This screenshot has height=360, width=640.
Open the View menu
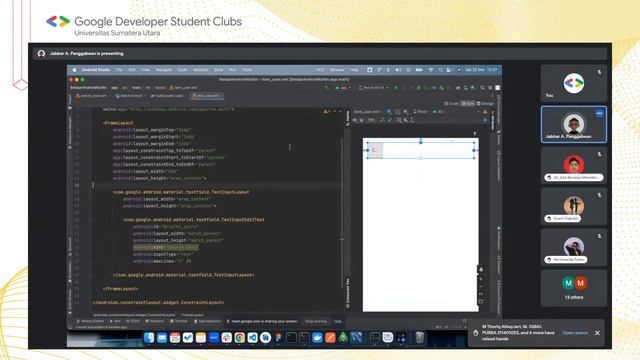[x=146, y=70]
